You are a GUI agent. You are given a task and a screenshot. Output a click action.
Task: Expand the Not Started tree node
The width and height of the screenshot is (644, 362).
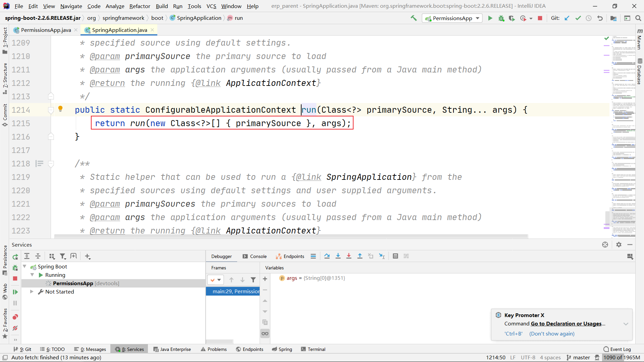coord(32,292)
